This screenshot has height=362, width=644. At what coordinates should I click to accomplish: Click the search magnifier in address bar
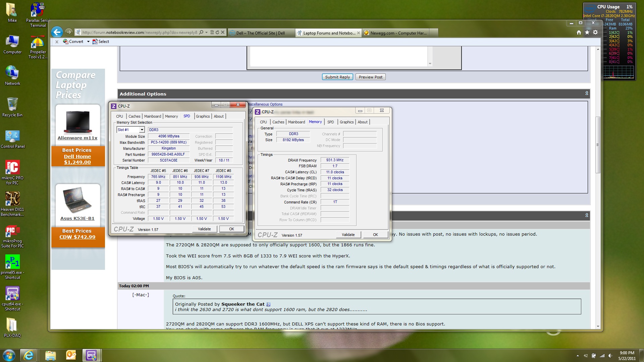[x=201, y=33]
